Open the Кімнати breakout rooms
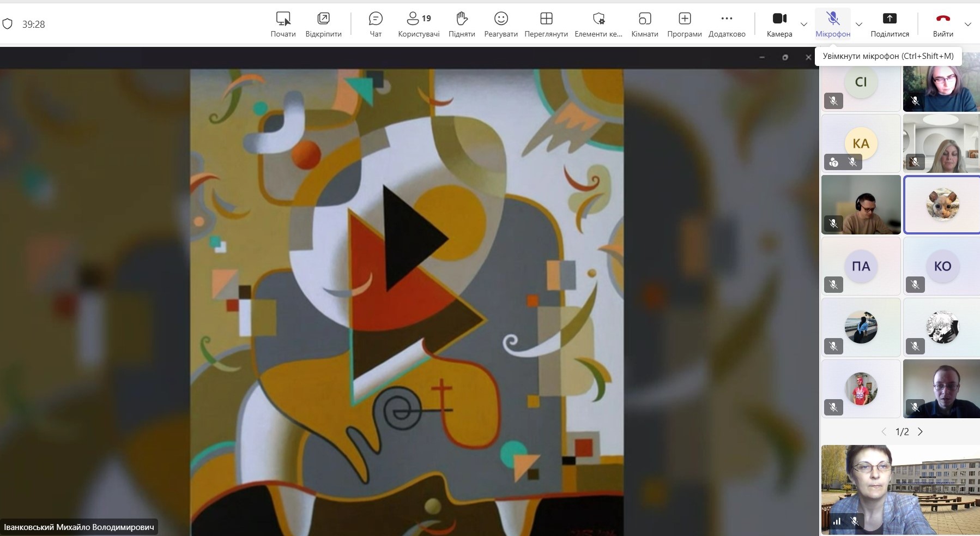This screenshot has width=980, height=536. click(x=644, y=24)
